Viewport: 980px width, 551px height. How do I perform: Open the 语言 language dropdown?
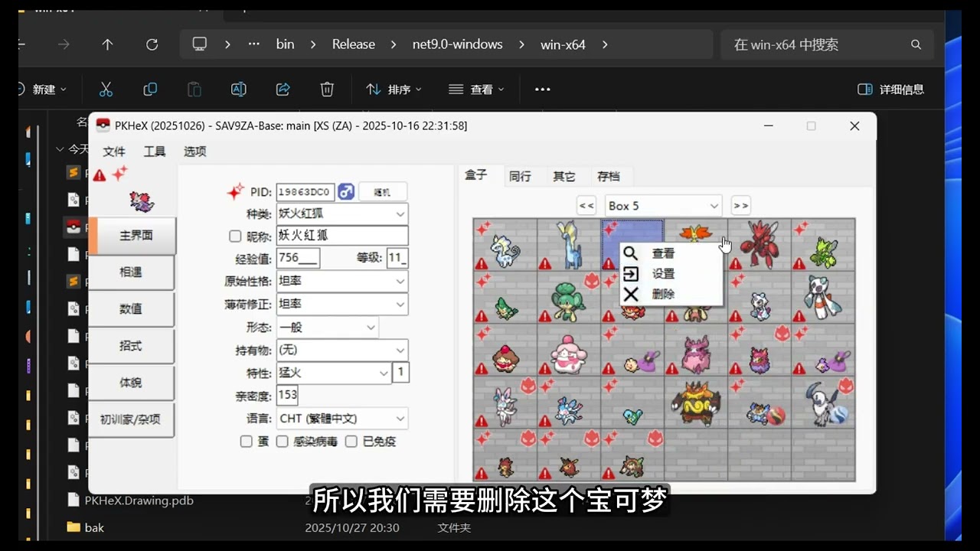point(341,419)
